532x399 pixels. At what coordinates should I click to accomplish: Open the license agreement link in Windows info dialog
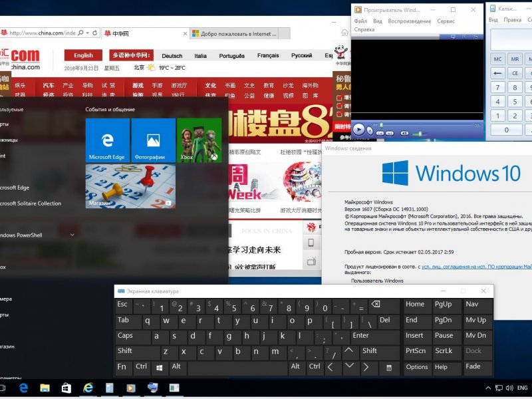coord(476,267)
